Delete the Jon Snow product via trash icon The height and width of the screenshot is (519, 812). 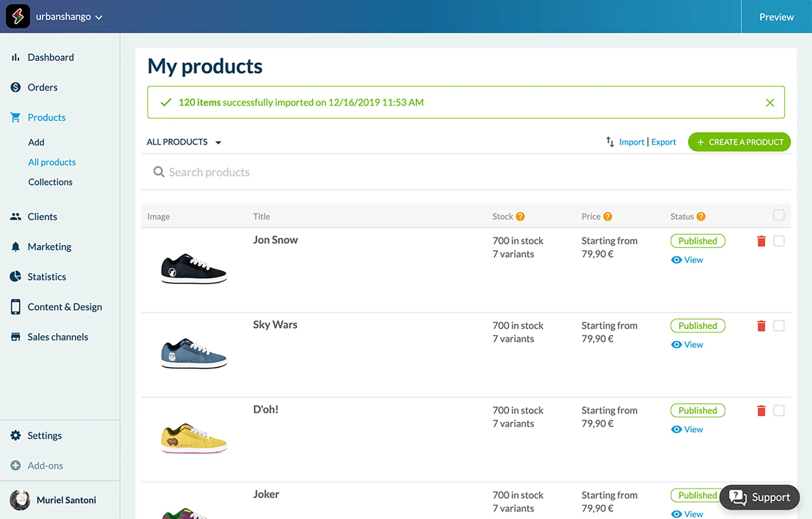[761, 241]
